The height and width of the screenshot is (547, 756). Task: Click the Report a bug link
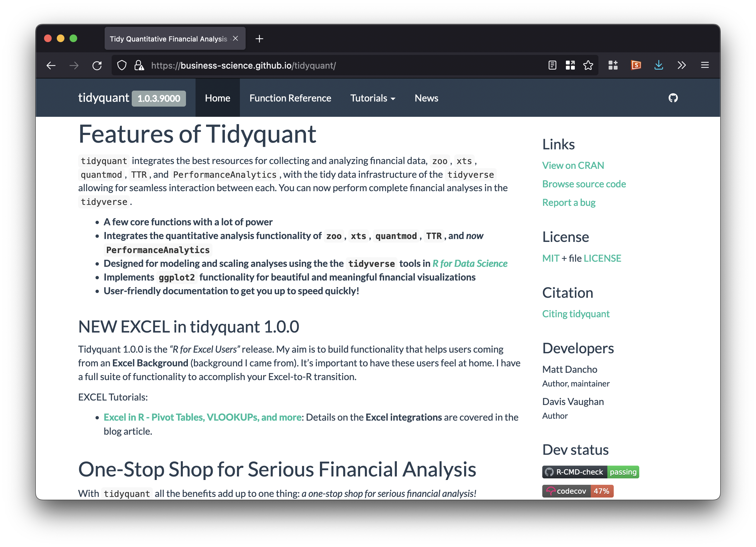569,203
